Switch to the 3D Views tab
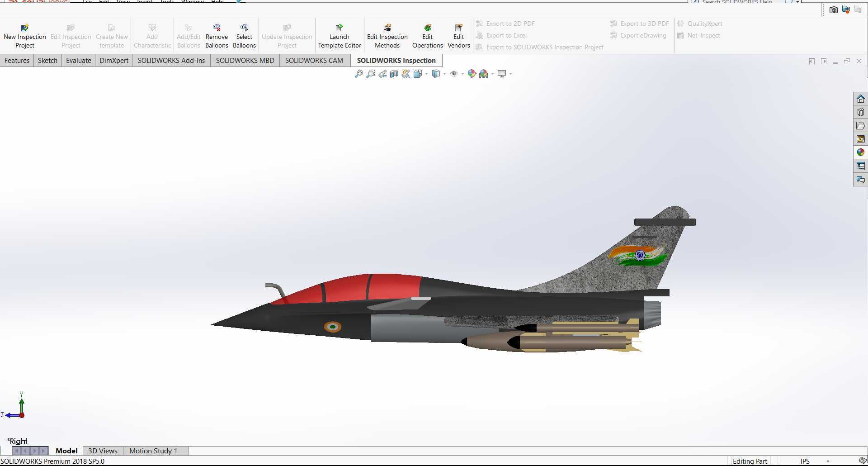This screenshot has width=868, height=466. coord(103,451)
